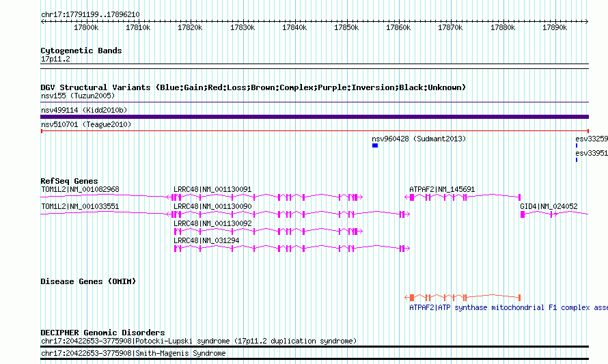Viewport: 608px width, 364px height.
Task: Click the magenta ATPAF2 RefSeq gene model
Action: point(462,197)
